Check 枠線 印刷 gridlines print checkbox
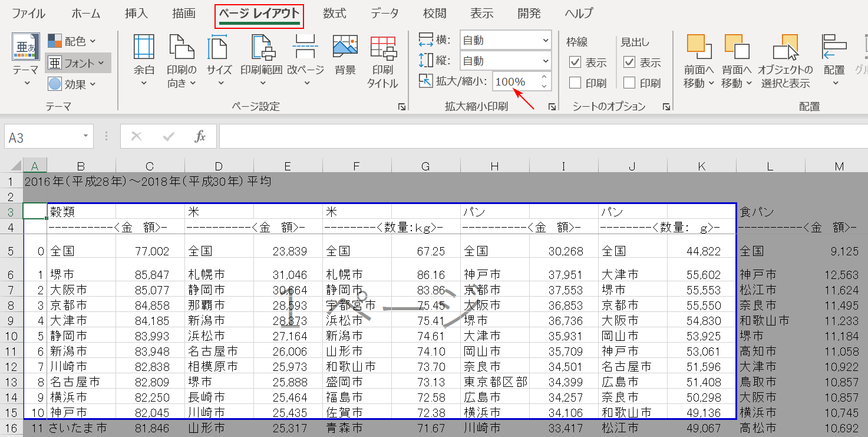This screenshot has height=437, width=868. 575,83
